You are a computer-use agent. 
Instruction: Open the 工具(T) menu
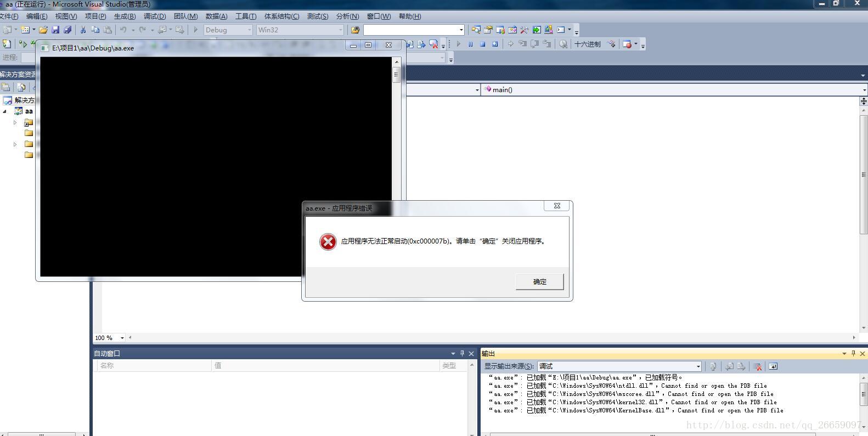point(246,16)
